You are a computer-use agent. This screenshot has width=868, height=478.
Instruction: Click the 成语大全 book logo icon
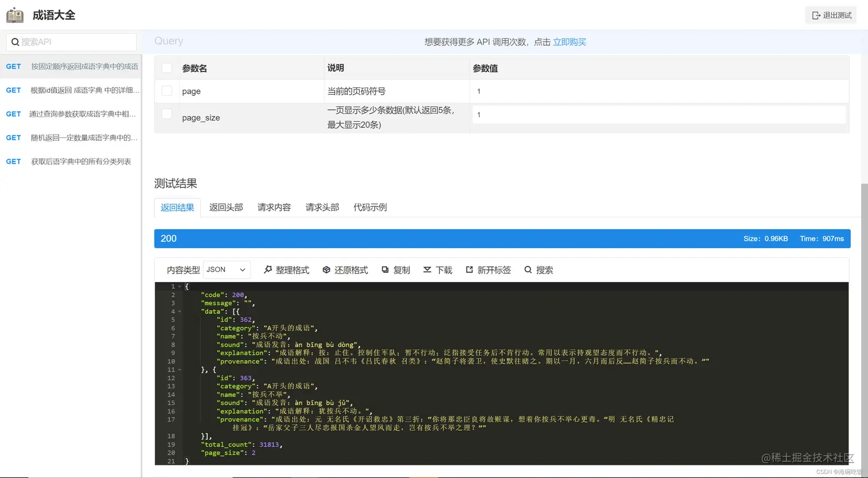click(x=15, y=16)
